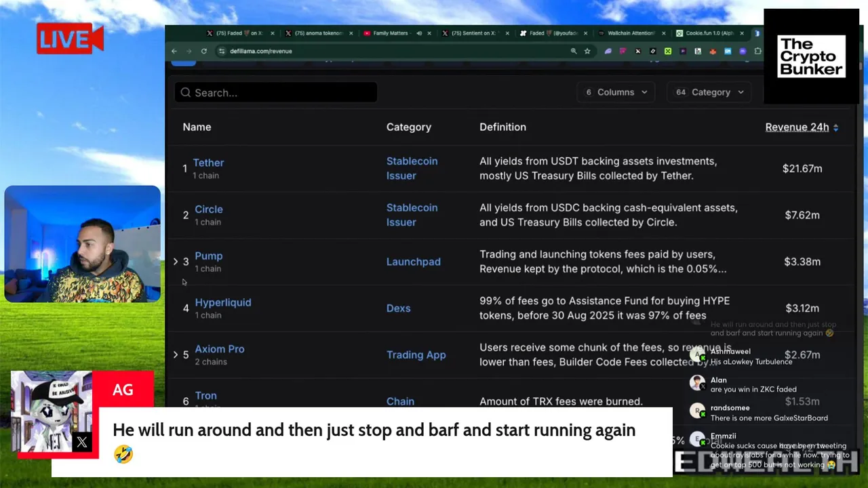The width and height of the screenshot is (868, 488).
Task: Open the 64 Category dropdown
Action: 709,92
